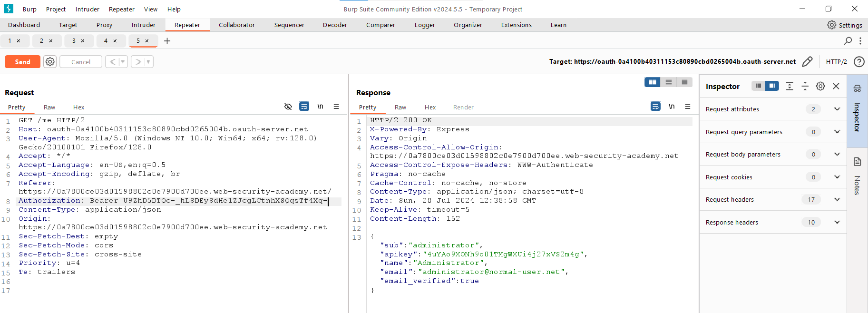Open the Sequencer tab

[289, 25]
